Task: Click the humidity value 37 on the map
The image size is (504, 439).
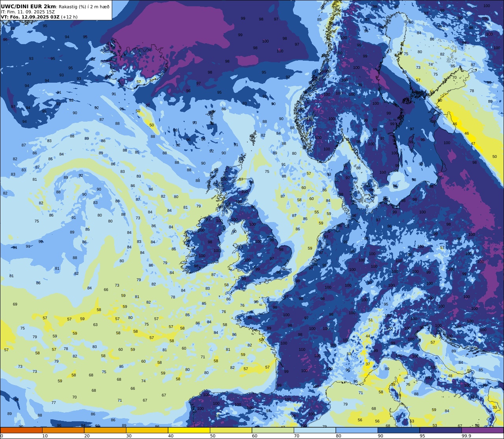Action: point(368,364)
